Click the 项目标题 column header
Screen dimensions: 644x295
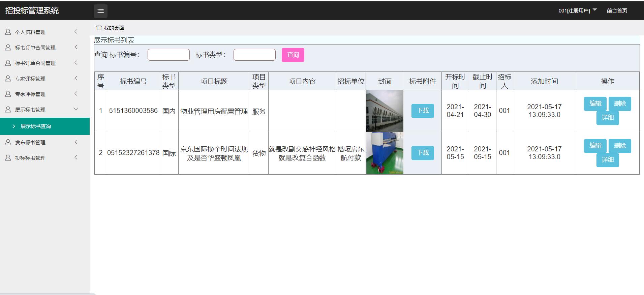[x=214, y=81]
